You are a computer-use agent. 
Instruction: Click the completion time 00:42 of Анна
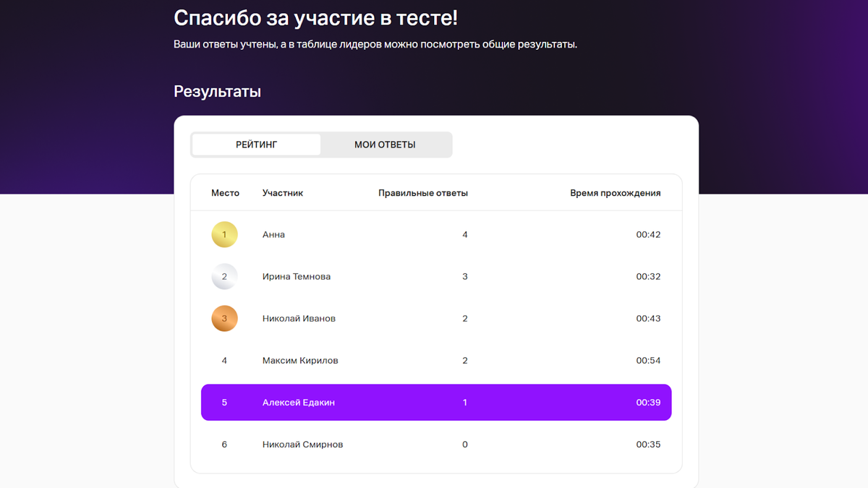[647, 234]
